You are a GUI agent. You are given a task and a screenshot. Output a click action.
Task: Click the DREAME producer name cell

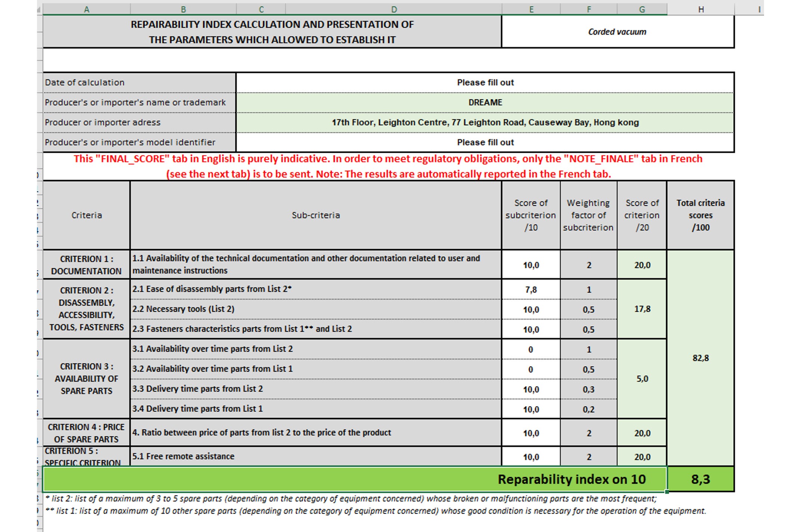click(x=485, y=102)
